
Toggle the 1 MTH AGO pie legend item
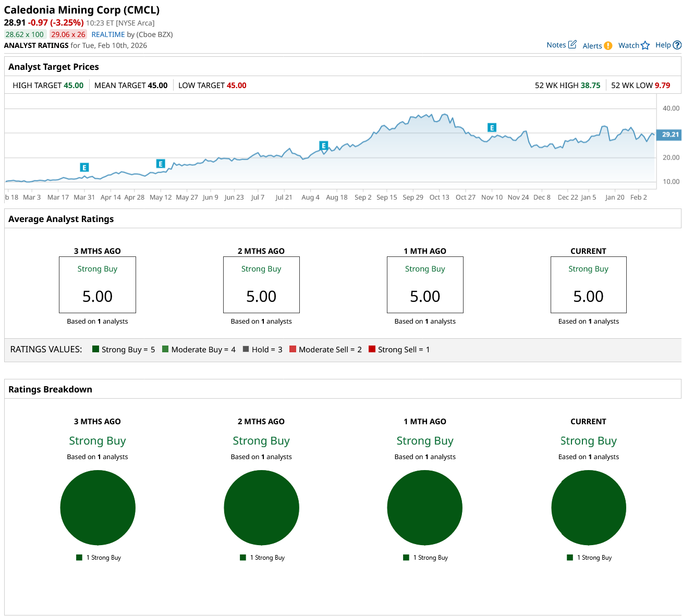coord(425,558)
